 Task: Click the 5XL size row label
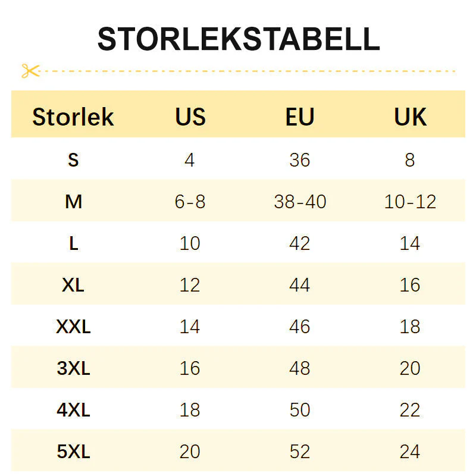[73, 452]
